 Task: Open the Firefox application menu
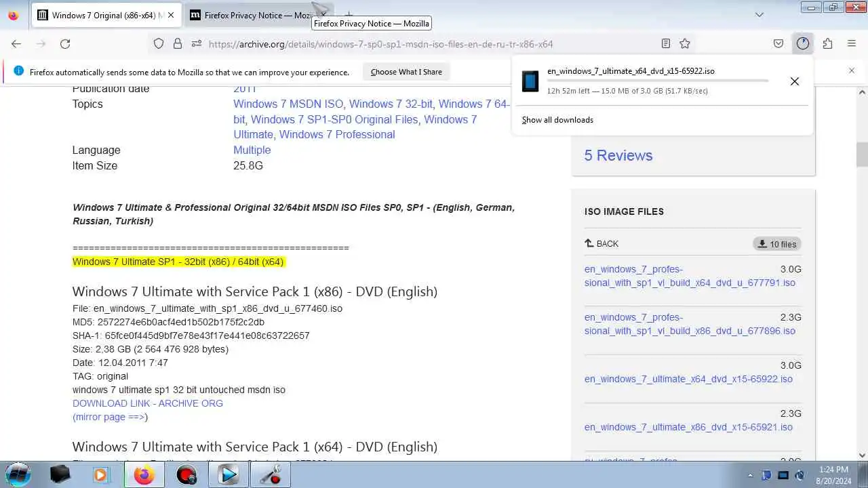click(852, 43)
